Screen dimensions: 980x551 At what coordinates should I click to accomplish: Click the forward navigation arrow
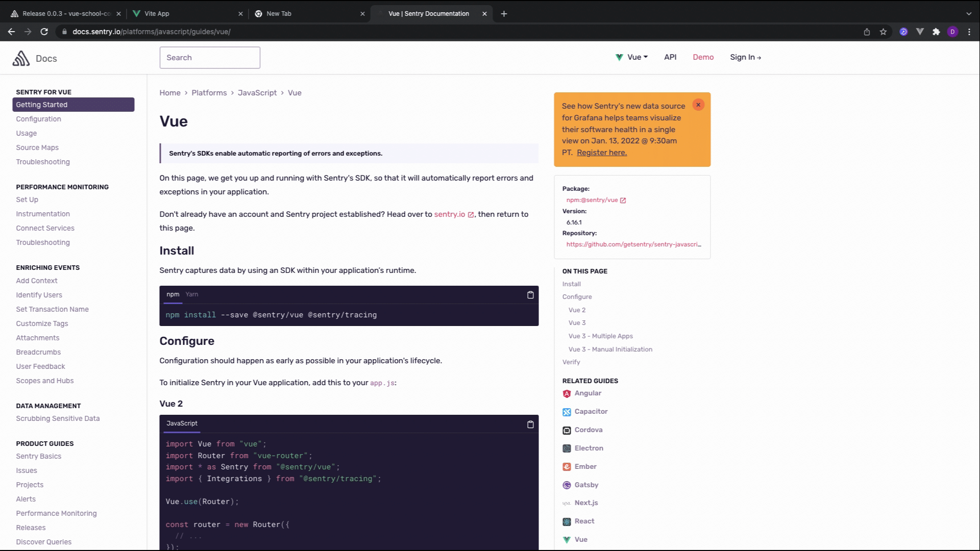[x=28, y=32]
